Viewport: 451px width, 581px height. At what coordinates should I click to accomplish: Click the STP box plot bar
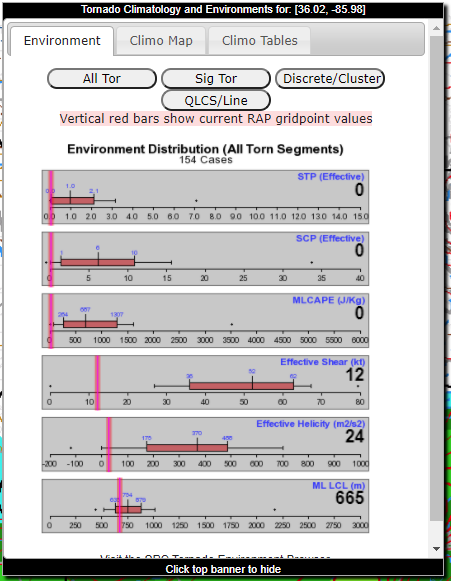(x=72, y=201)
